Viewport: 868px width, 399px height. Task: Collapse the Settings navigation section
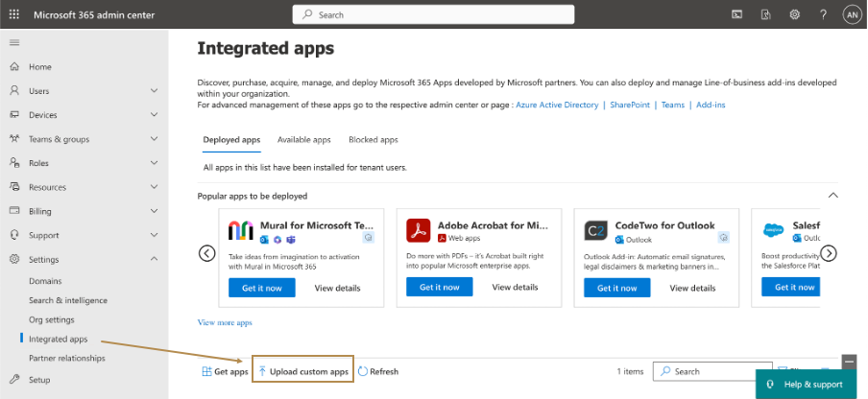(x=155, y=259)
